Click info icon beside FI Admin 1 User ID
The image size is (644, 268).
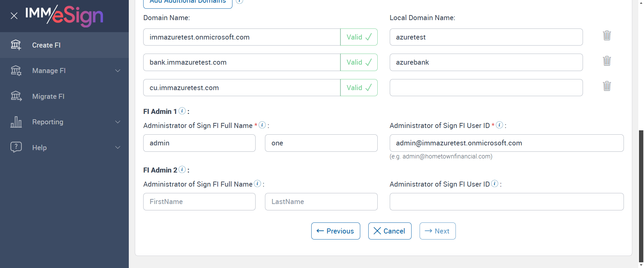coord(499,125)
